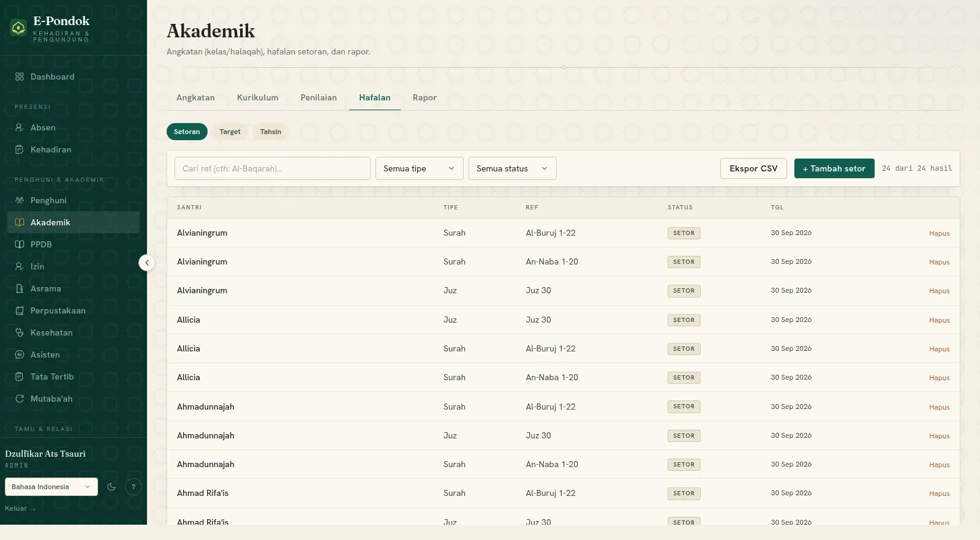This screenshot has width=980, height=540.
Task: Toggle dark mode with the moon icon
Action: pyautogui.click(x=111, y=487)
